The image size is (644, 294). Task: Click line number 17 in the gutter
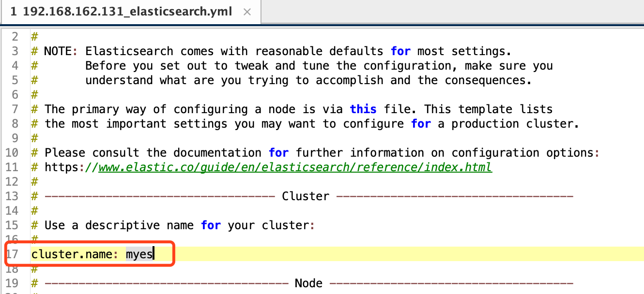tap(12, 254)
